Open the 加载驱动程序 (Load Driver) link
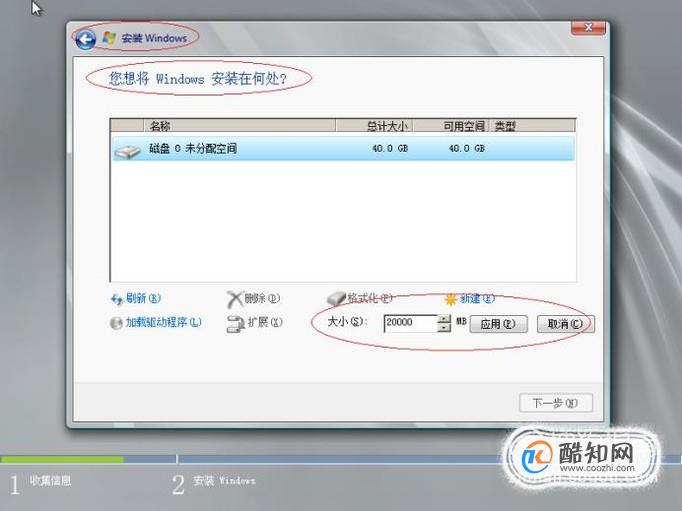Image resolution: width=682 pixels, height=511 pixels. click(x=164, y=322)
